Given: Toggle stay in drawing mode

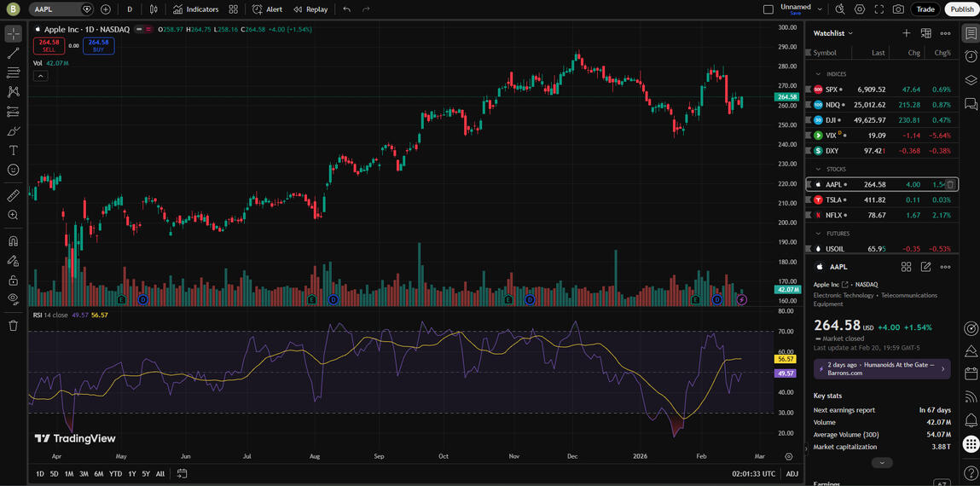Looking at the screenshot, I should [x=13, y=261].
